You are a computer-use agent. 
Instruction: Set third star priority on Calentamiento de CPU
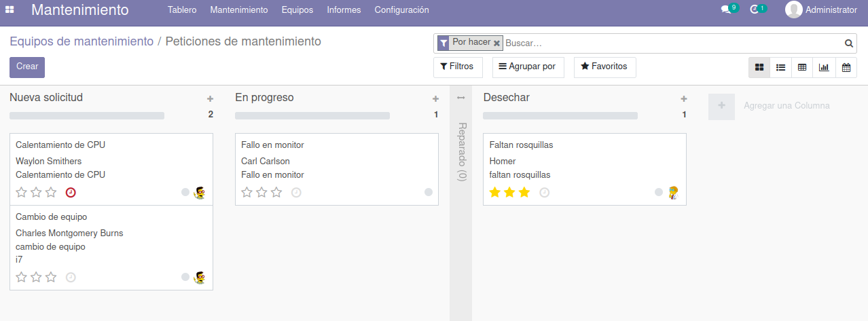pos(51,193)
